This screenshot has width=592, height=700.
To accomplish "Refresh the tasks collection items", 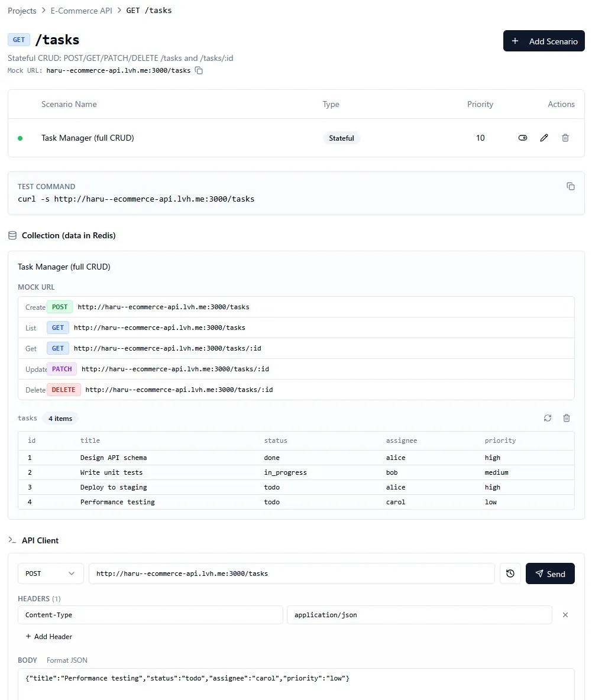I will tap(548, 418).
